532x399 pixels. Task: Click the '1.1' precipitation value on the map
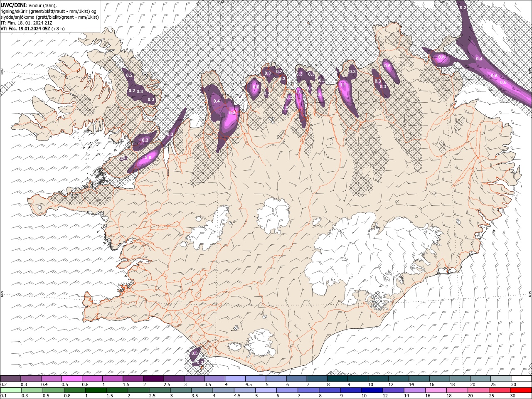pos(343,84)
